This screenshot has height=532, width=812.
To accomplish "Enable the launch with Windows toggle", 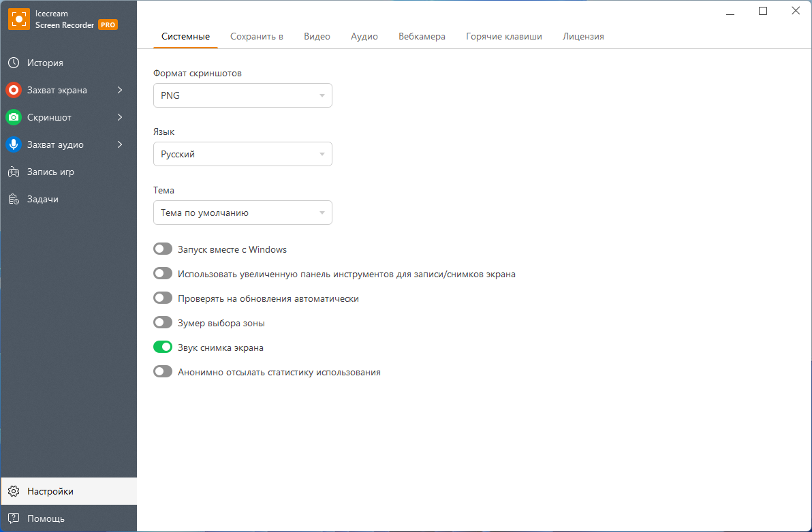I will (163, 249).
